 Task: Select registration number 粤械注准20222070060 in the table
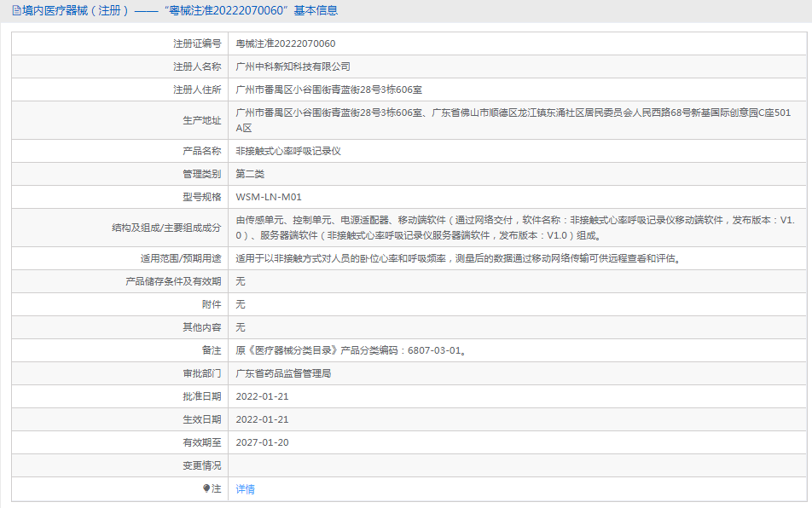(285, 43)
